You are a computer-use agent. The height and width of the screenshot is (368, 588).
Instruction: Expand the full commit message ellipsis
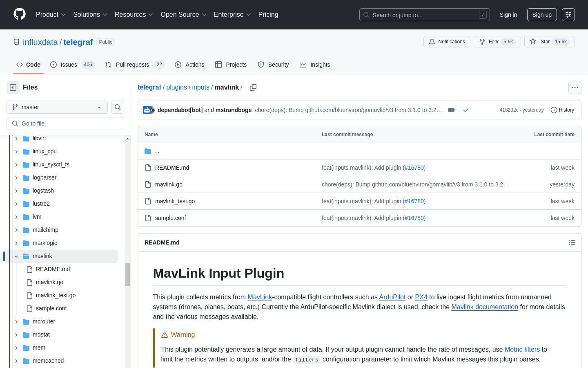(451, 110)
